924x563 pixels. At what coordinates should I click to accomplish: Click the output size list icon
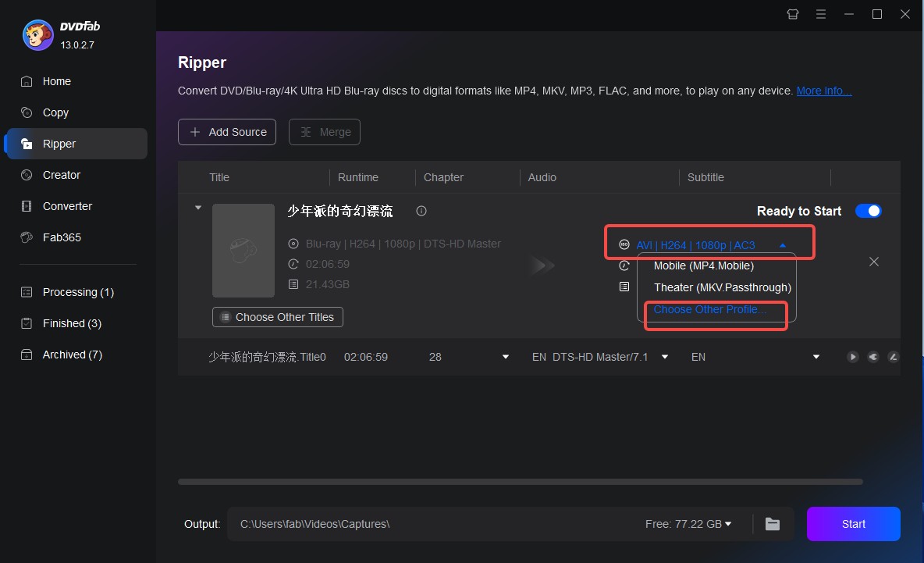[x=624, y=287]
